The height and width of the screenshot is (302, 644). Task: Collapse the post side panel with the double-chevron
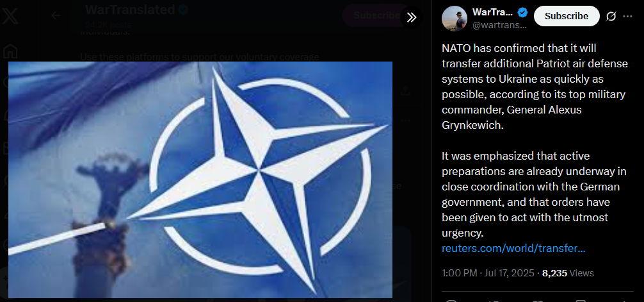pyautogui.click(x=412, y=17)
